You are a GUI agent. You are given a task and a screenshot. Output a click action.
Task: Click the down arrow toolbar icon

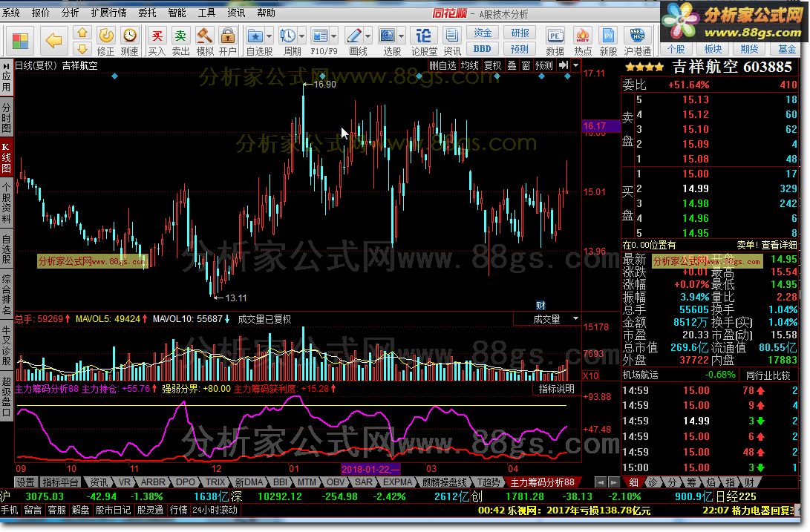(82, 49)
